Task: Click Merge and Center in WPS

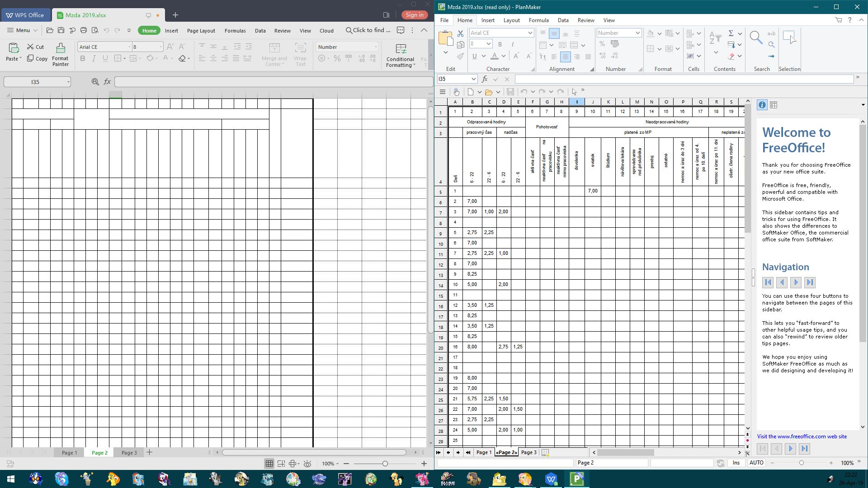Action: (x=274, y=54)
